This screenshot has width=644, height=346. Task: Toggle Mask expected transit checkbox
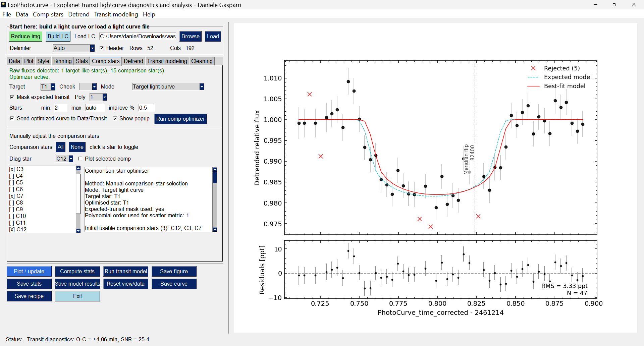[x=12, y=97]
